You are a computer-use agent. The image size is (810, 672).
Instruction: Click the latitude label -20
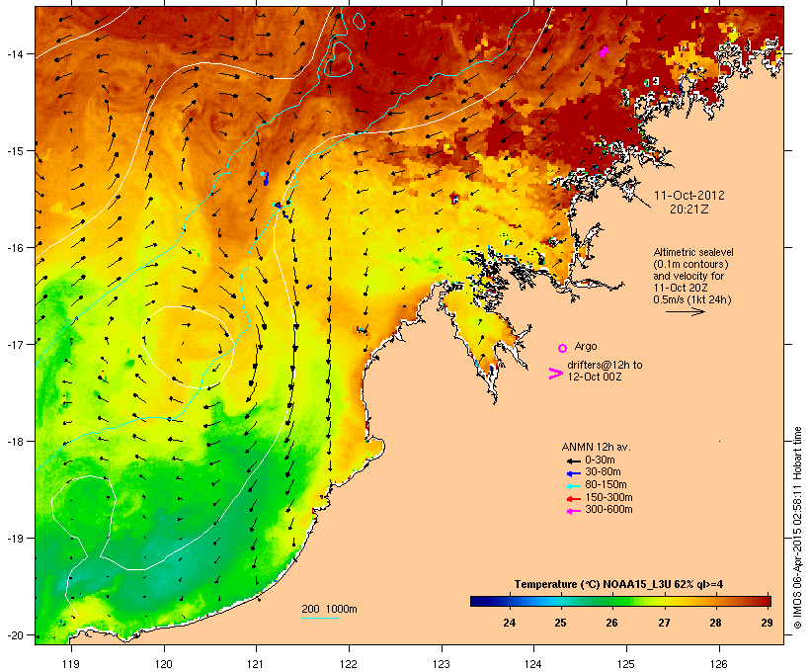(x=14, y=635)
